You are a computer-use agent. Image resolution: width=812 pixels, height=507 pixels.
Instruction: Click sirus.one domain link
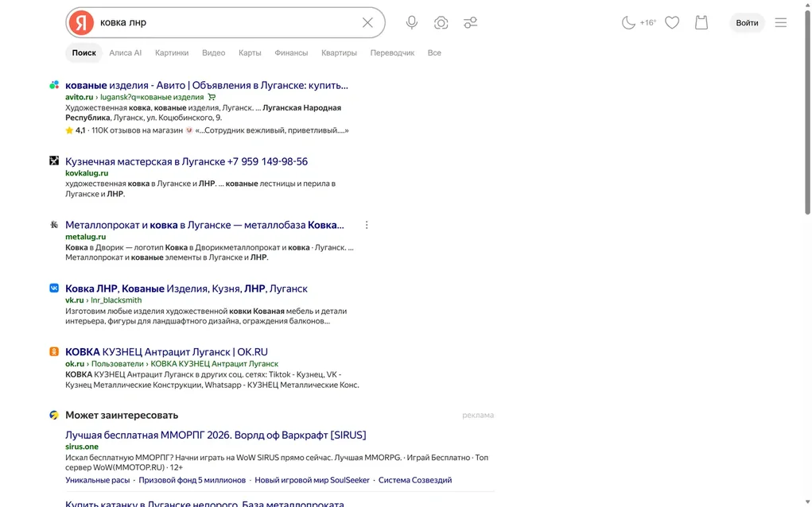[82, 447]
